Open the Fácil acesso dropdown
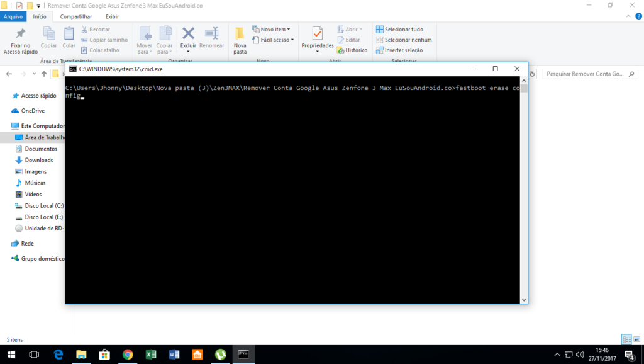Screen dimensions: 644x364 click(x=273, y=40)
